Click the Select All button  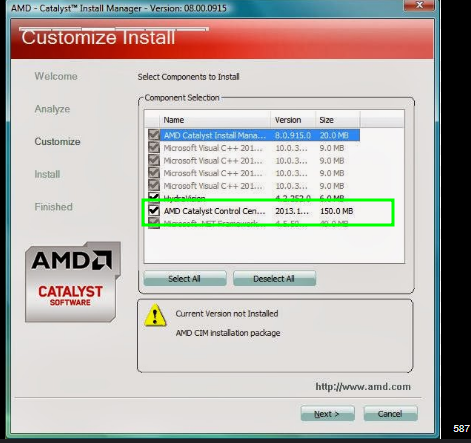[x=185, y=278]
